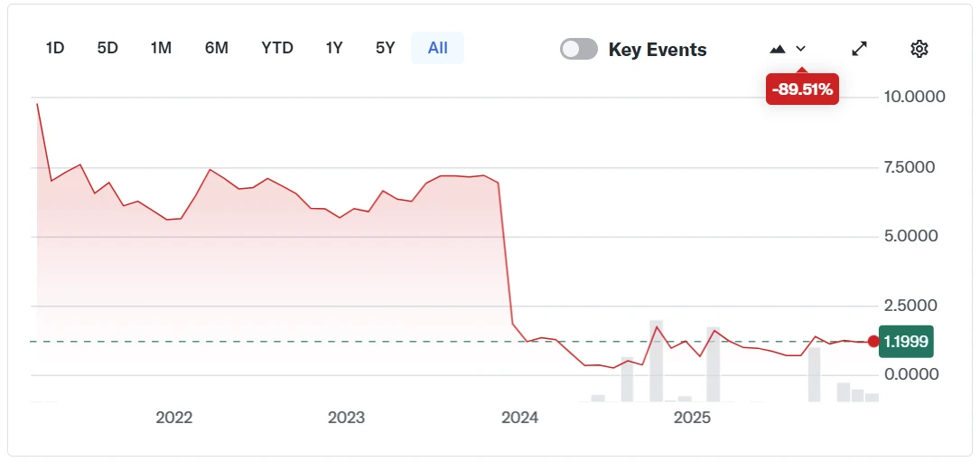The image size is (980, 462).
Task: Toggle the Key Events switch
Action: [579, 49]
